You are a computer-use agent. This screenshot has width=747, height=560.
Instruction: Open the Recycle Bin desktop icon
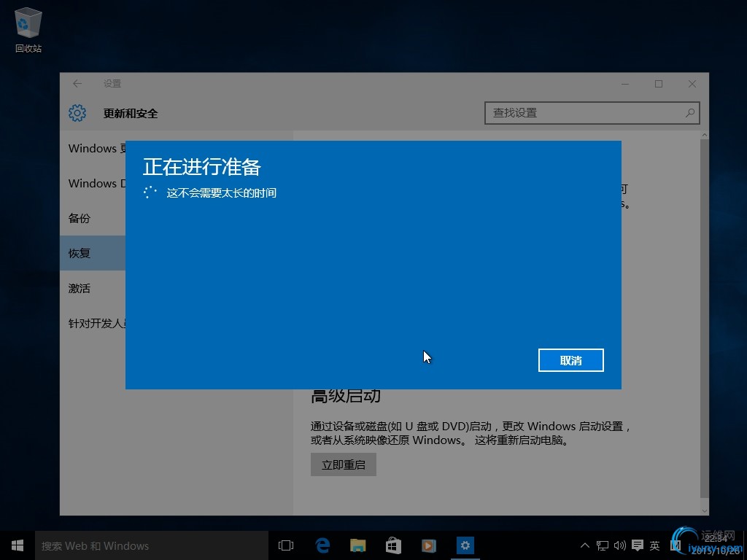tap(28, 29)
